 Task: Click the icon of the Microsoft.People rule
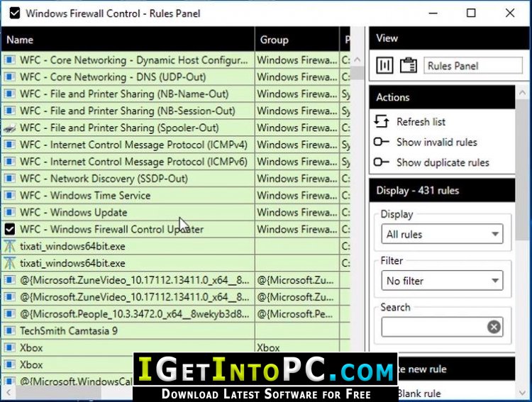(9, 314)
